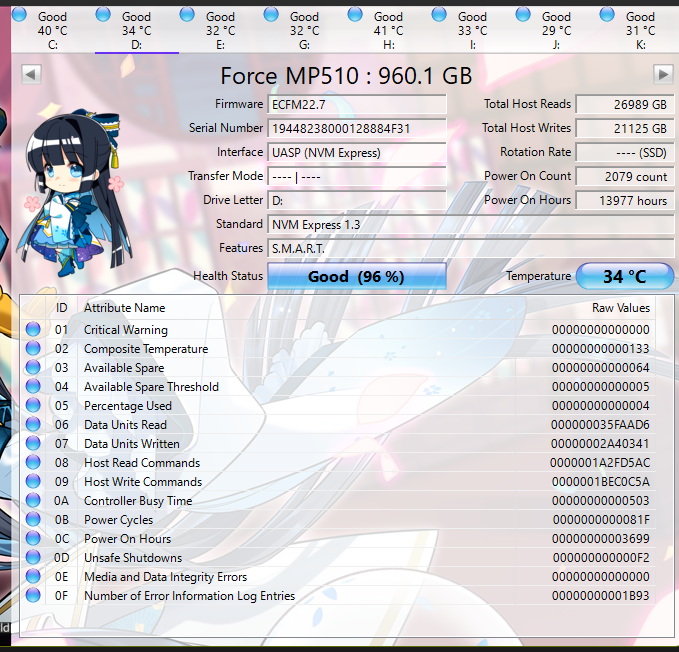Click the G: drive status orb

coord(271,14)
